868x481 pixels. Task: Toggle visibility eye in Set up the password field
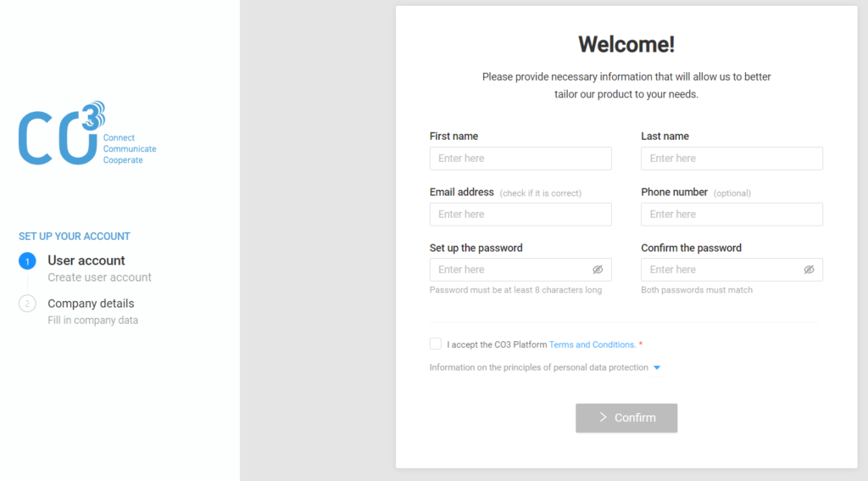(598, 270)
